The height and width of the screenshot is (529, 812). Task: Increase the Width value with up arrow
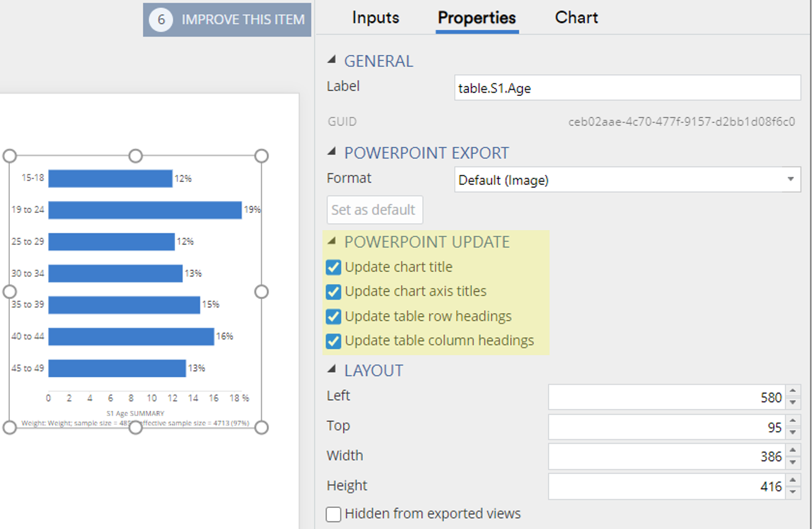(x=793, y=451)
